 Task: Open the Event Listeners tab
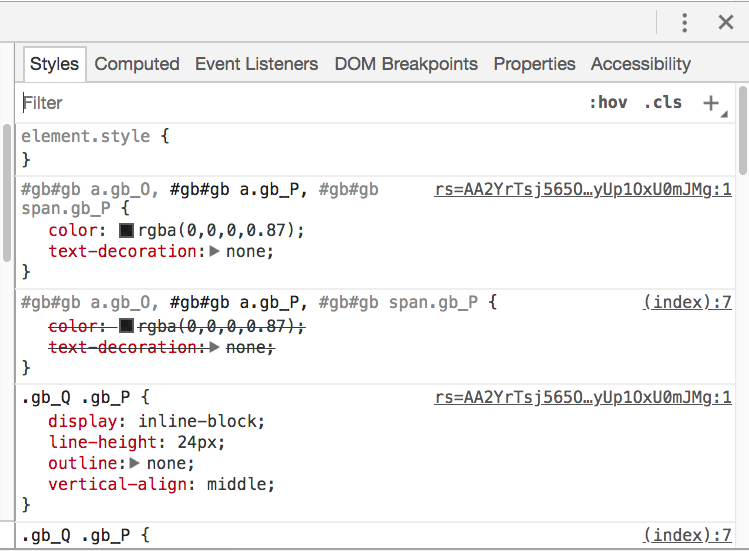[x=256, y=64]
